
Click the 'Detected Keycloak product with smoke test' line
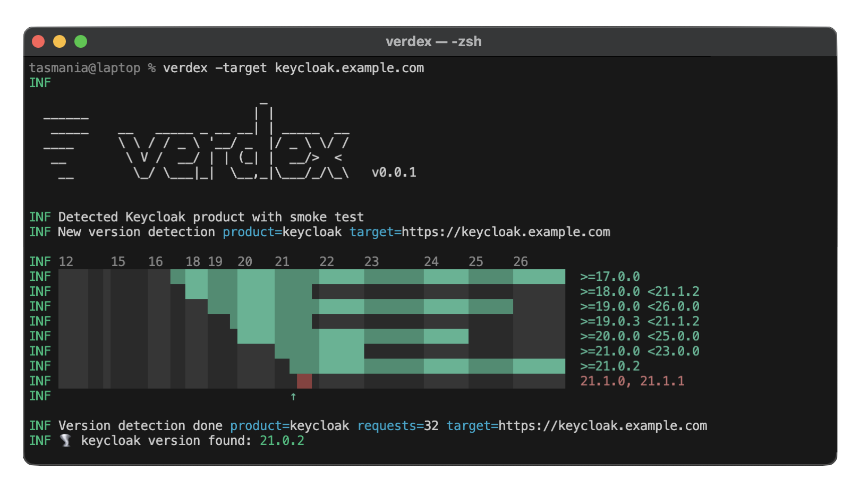[x=211, y=217]
